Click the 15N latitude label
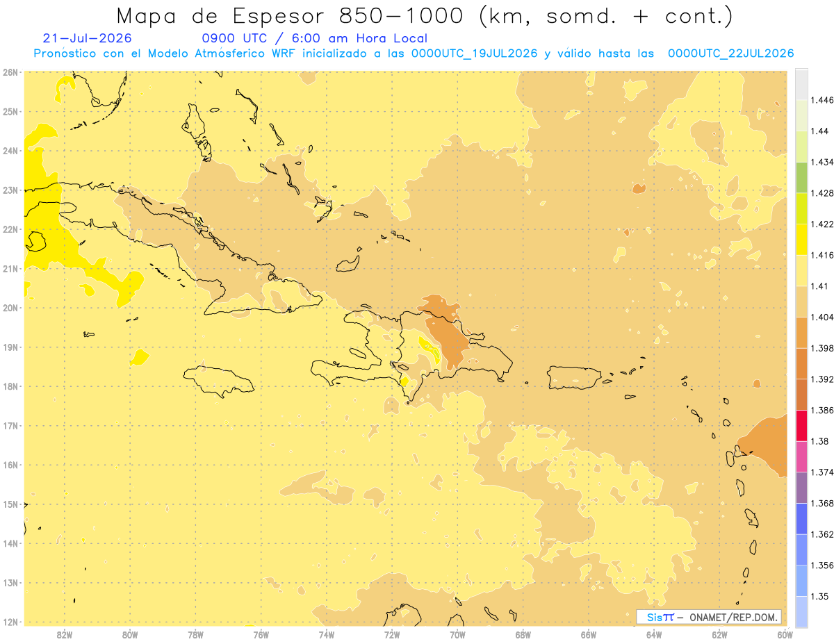 10,504
